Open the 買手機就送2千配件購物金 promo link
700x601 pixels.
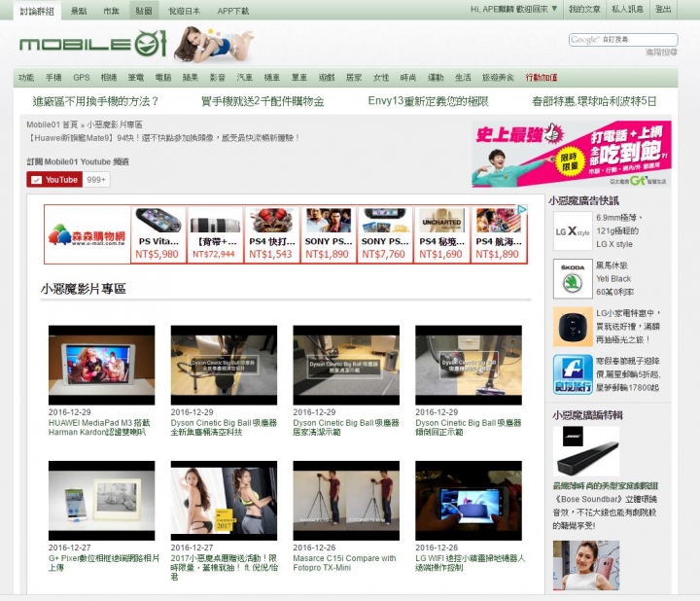pos(262,102)
